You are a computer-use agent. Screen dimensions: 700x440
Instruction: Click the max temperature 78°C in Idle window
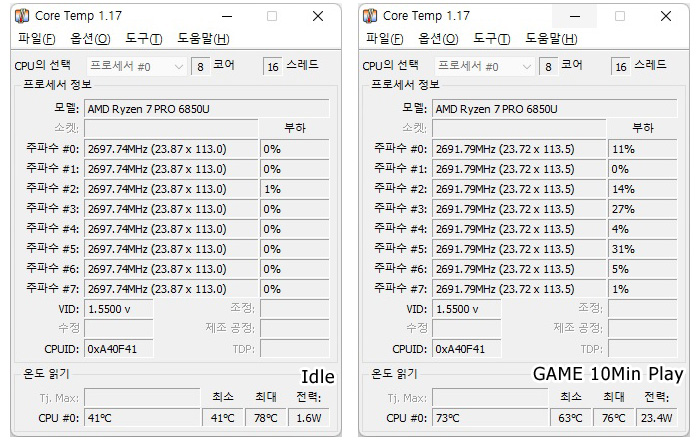(x=266, y=418)
